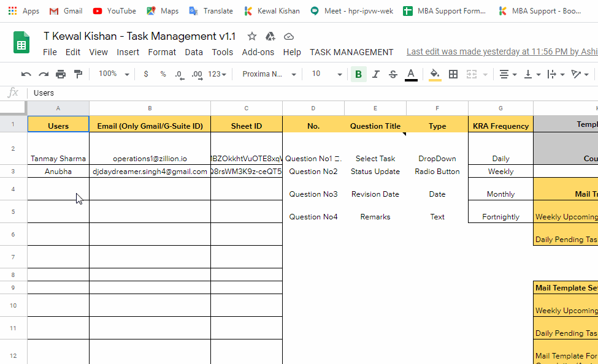Screen dimensions: 598x364
Task: Open the fill color picker
Action: pos(435,74)
